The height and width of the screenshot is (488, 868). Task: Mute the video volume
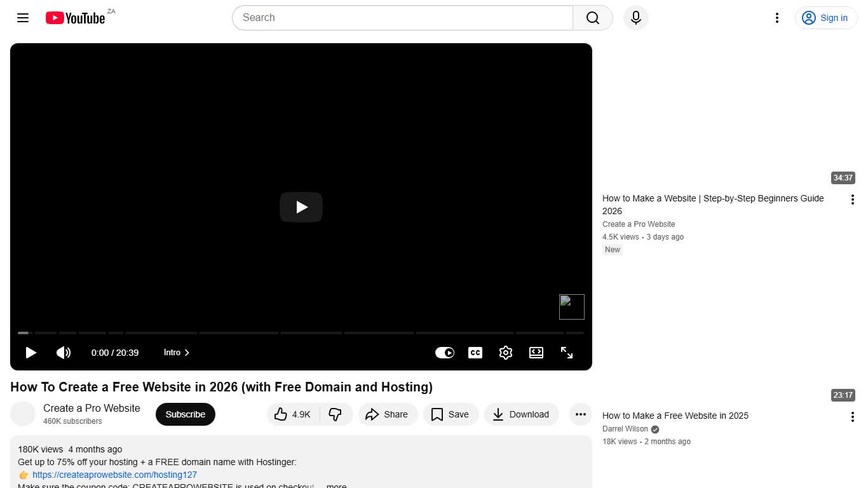(64, 353)
